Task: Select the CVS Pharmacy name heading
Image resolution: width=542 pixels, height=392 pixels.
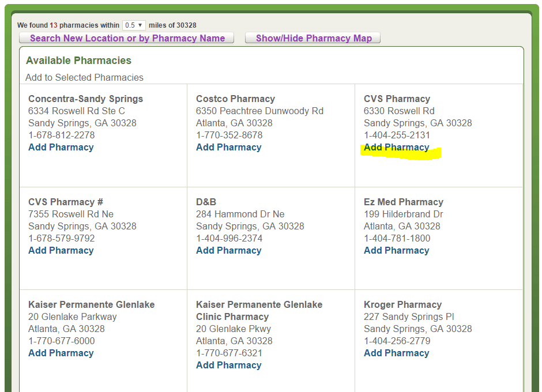Action: (396, 99)
